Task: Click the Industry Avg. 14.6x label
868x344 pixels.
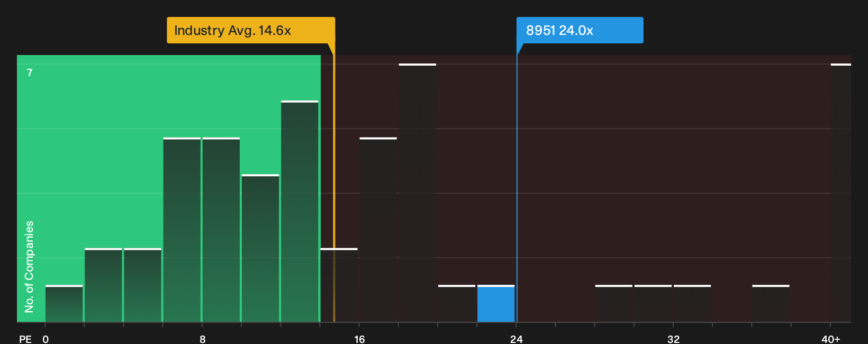Action: tap(251, 30)
